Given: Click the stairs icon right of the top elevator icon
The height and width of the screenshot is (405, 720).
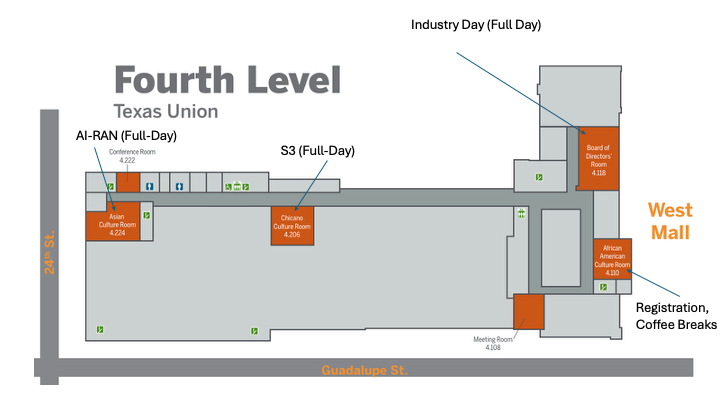Looking at the screenshot, I should (x=246, y=187).
